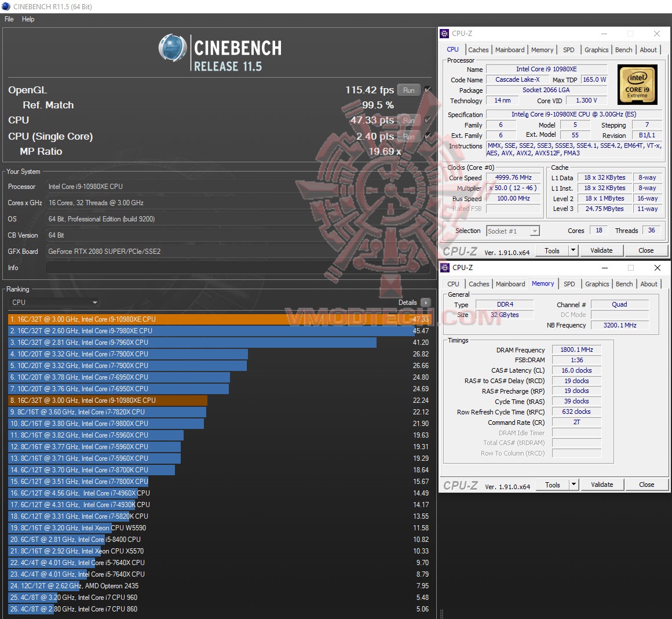This screenshot has height=619, width=672.
Task: Click the Processor field in Your System
Action: tap(238, 187)
